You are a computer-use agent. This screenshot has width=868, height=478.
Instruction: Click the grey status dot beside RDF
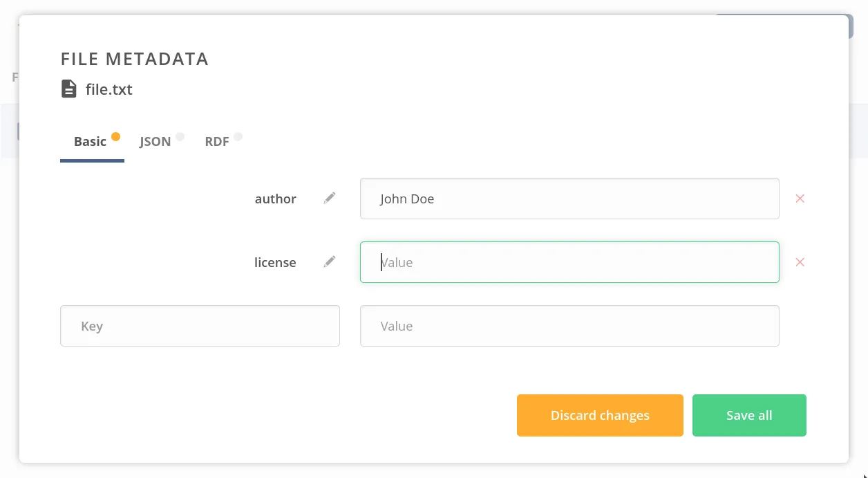click(x=238, y=136)
